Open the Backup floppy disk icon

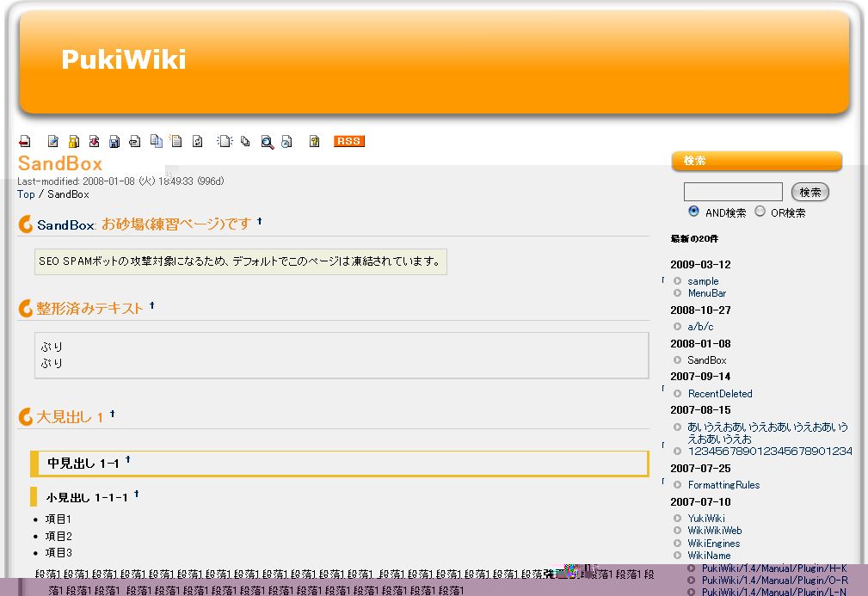114,142
